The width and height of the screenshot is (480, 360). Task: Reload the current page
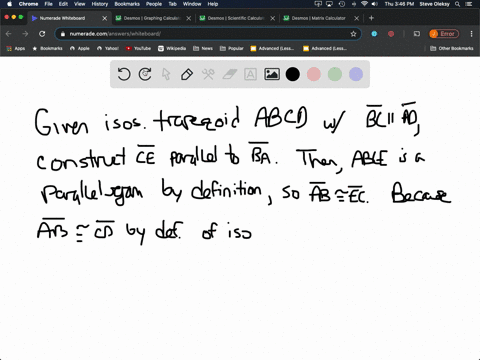click(x=42, y=34)
